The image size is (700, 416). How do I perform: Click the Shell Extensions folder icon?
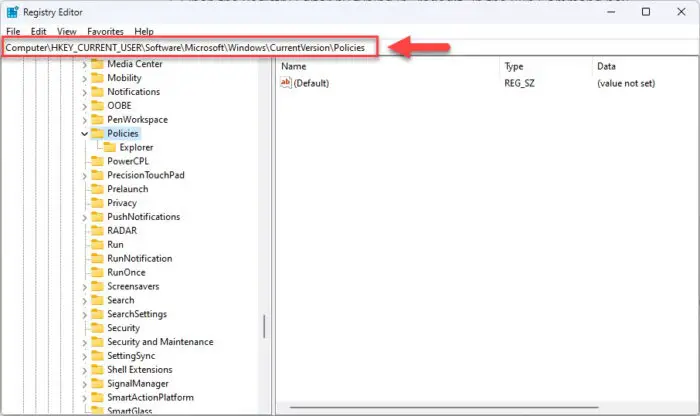click(x=97, y=369)
